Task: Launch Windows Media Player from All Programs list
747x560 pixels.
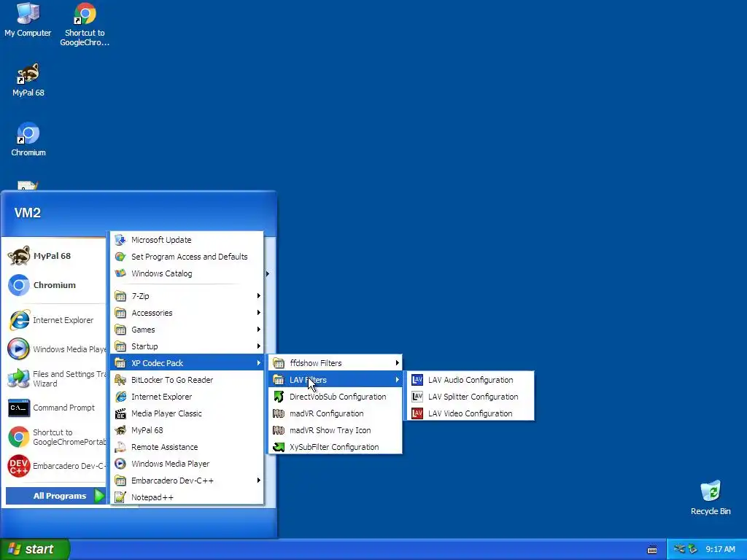Action: (187, 464)
